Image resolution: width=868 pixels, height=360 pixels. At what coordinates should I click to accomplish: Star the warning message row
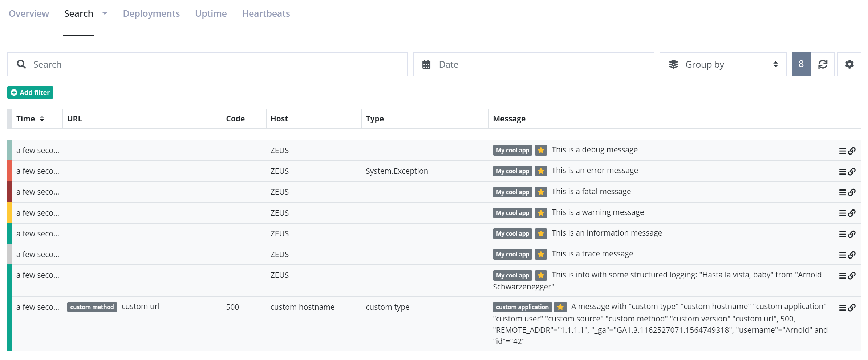pos(541,213)
